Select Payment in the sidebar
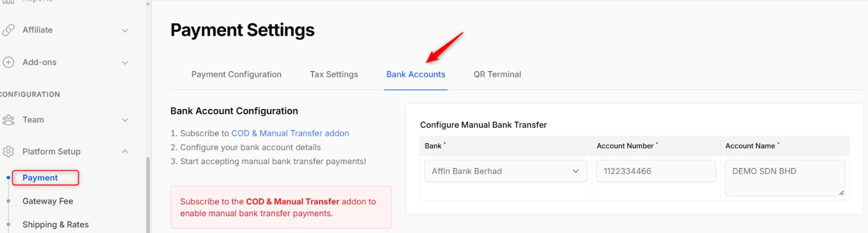 point(40,178)
